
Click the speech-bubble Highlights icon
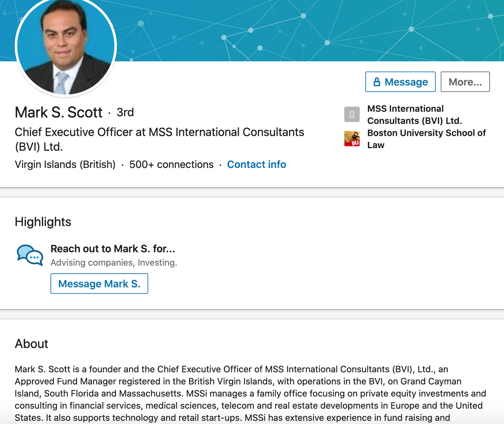click(30, 255)
